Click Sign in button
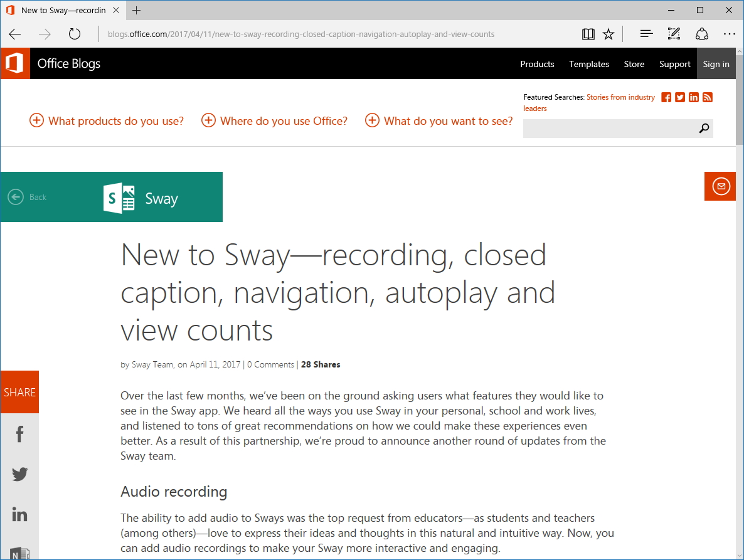 (x=716, y=64)
